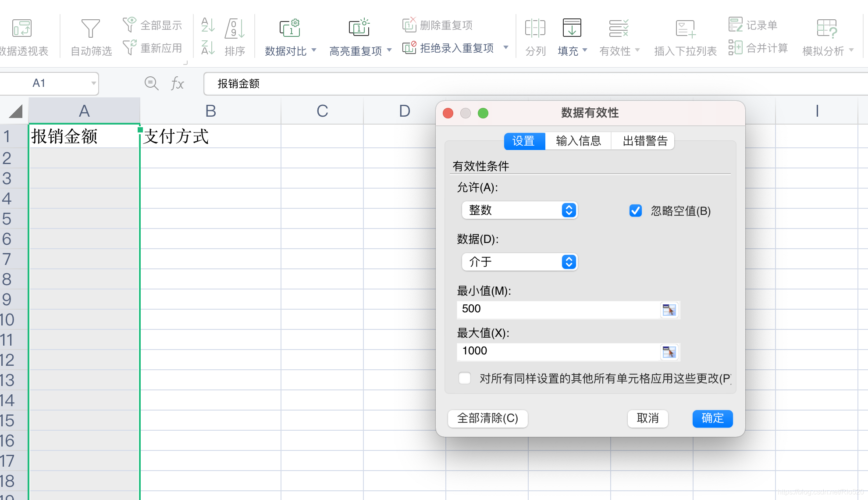Image resolution: width=868 pixels, height=500 pixels.
Task: Expand the 填充 dropdown arrow
Action: pyautogui.click(x=585, y=50)
